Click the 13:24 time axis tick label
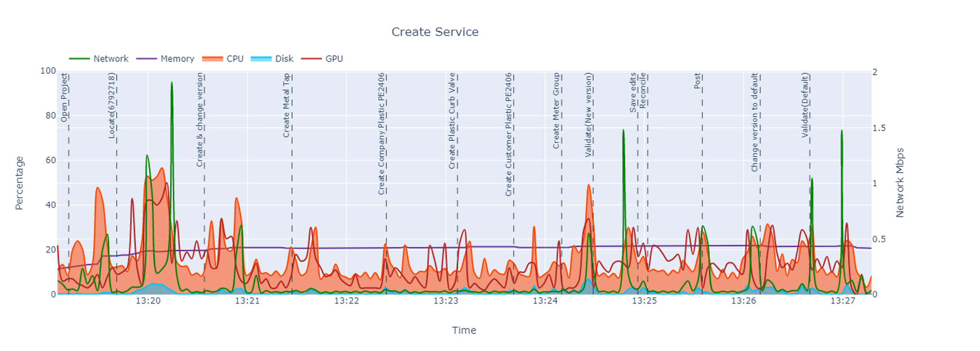The height and width of the screenshot is (351, 980). (x=545, y=301)
